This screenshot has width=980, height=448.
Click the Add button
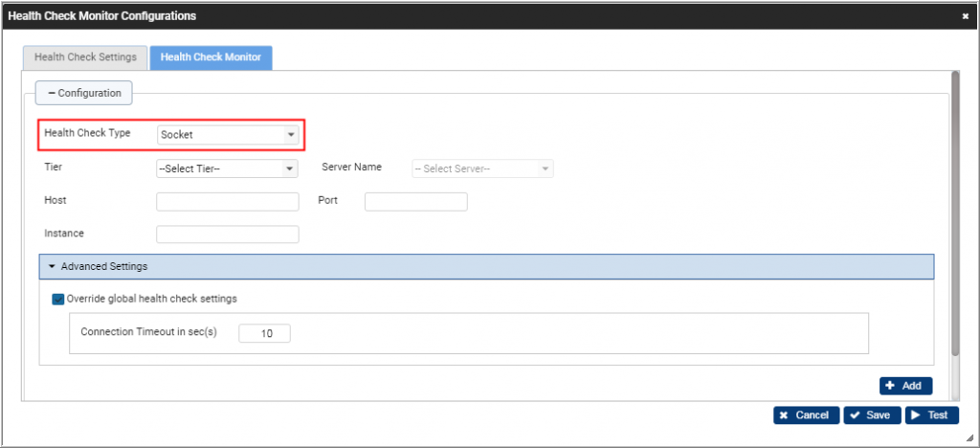pyautogui.click(x=905, y=386)
